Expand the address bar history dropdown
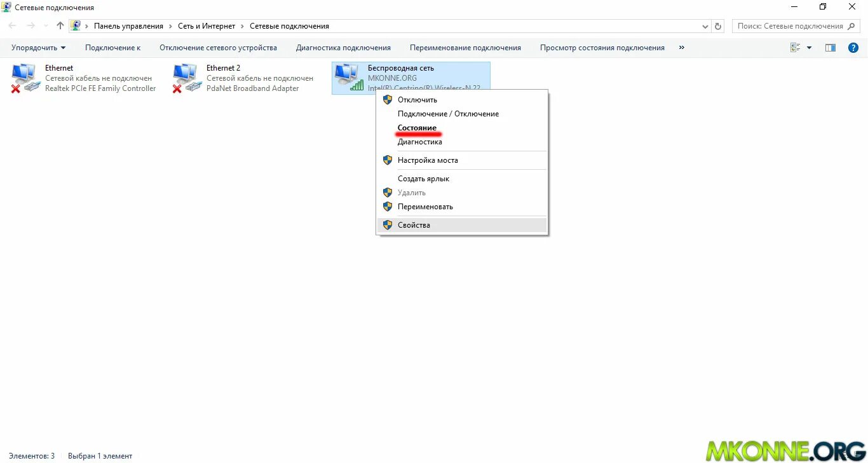Viewport: 868px width, 463px height. pyautogui.click(x=705, y=27)
